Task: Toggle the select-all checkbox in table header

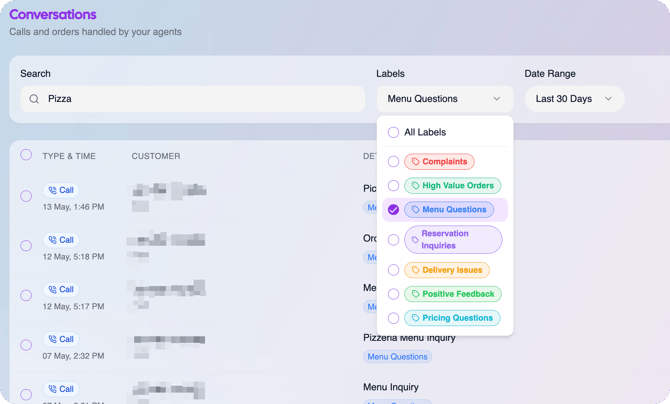Action: pyautogui.click(x=26, y=155)
